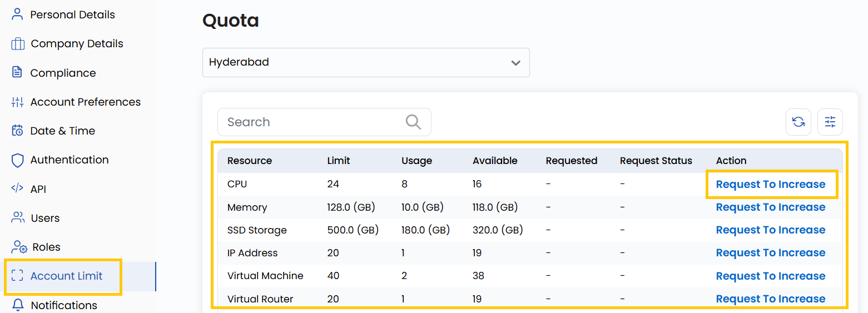This screenshot has width=868, height=313.
Task: Click the Compliance document icon
Action: 18,73
